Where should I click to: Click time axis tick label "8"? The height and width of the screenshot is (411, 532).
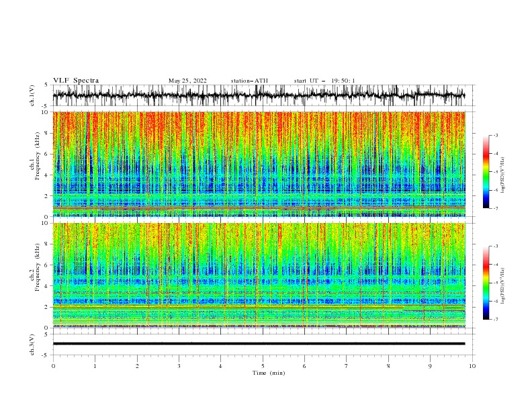388,366
